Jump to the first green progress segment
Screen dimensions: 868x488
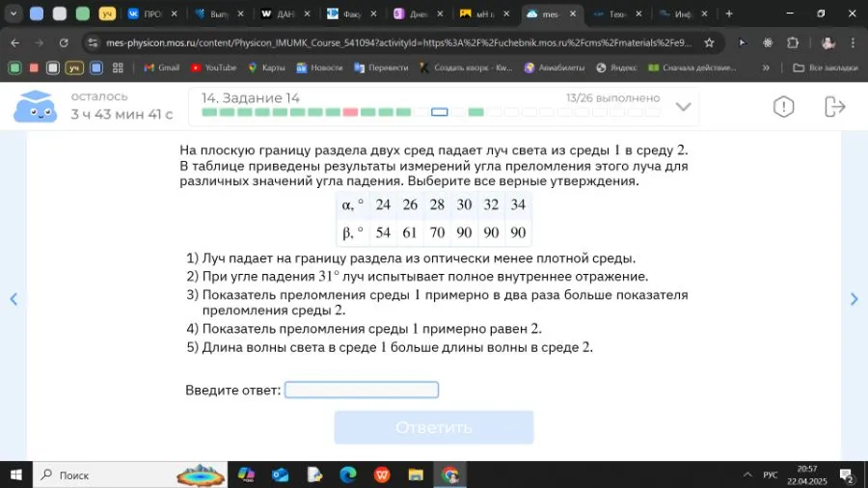[x=209, y=112]
